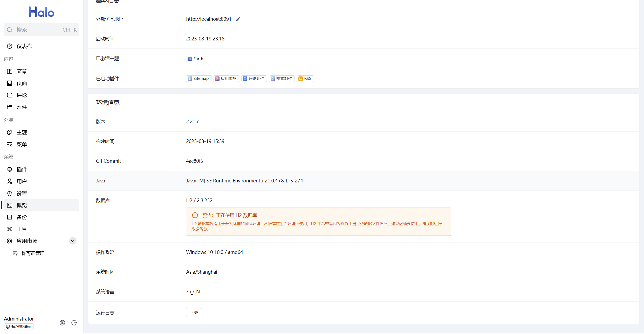Screen dimensions: 644x334
Task: Click the Sitemap plugin tag
Action: coord(198,79)
